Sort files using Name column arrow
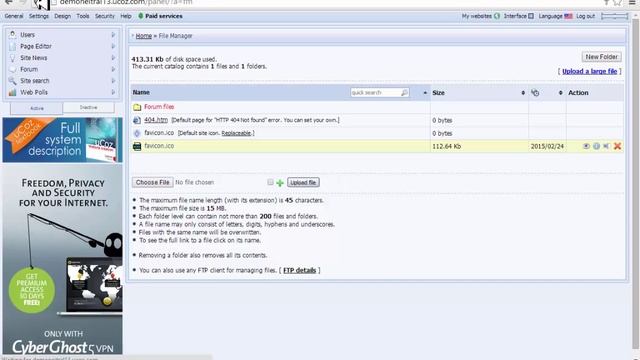This screenshot has width=640, height=360. pyautogui.click(x=425, y=93)
